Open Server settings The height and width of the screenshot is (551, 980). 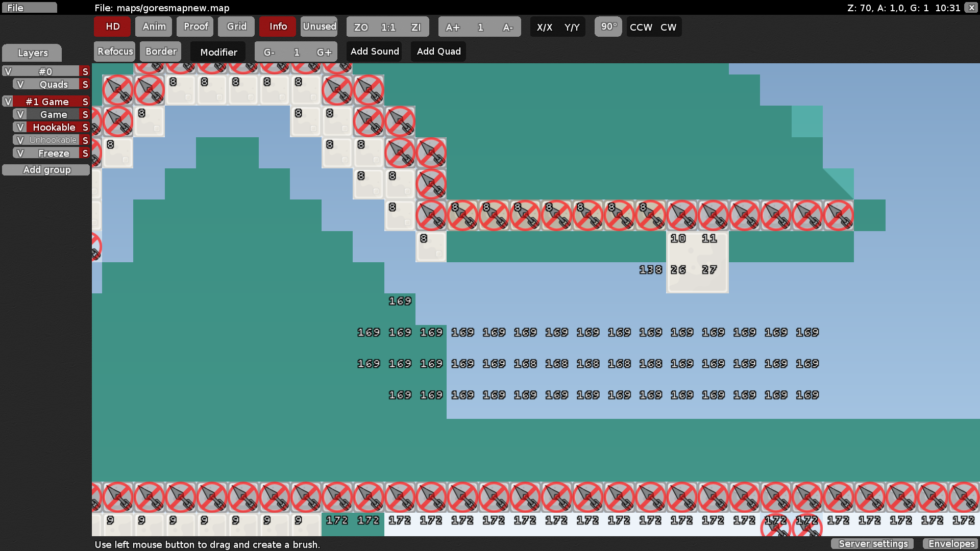(x=873, y=544)
